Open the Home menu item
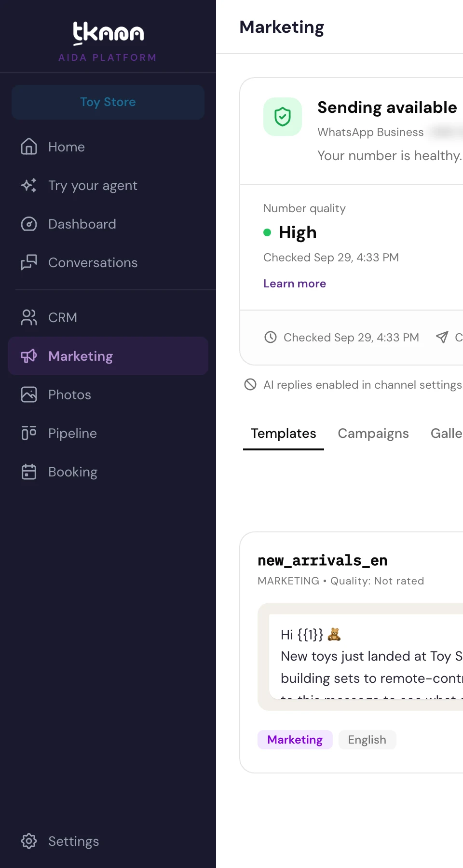This screenshot has height=868, width=463. click(108, 147)
